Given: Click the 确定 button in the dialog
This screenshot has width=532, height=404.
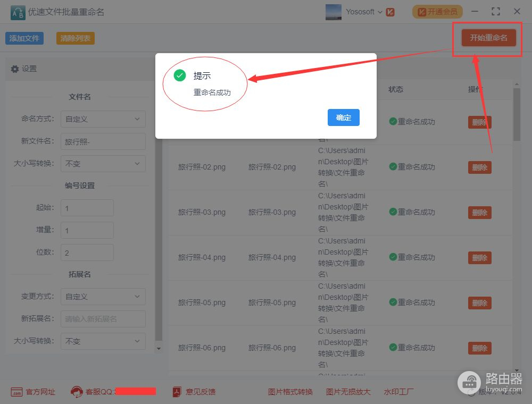Looking at the screenshot, I should click(x=343, y=117).
